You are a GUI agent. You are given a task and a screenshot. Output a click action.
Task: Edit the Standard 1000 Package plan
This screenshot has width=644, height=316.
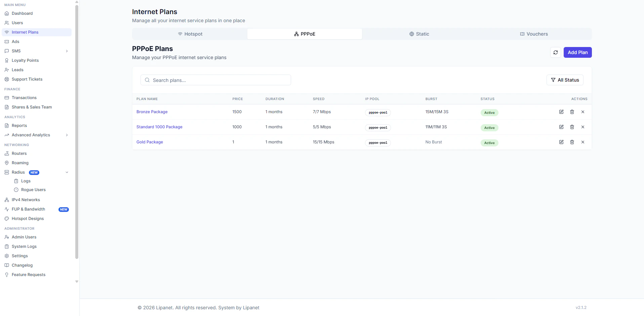561,127
